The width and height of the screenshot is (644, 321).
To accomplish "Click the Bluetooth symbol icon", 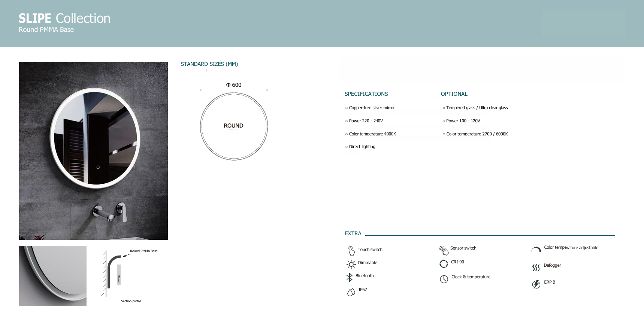I will tap(350, 277).
